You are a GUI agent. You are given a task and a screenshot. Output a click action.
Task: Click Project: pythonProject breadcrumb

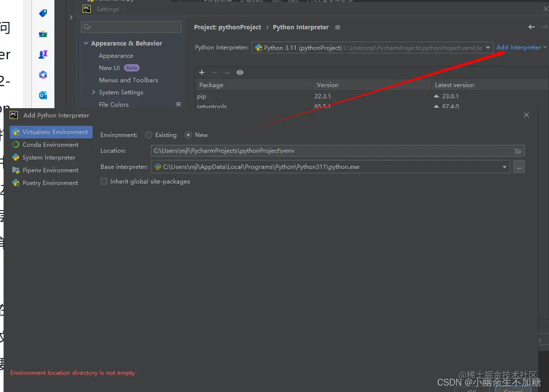click(227, 27)
